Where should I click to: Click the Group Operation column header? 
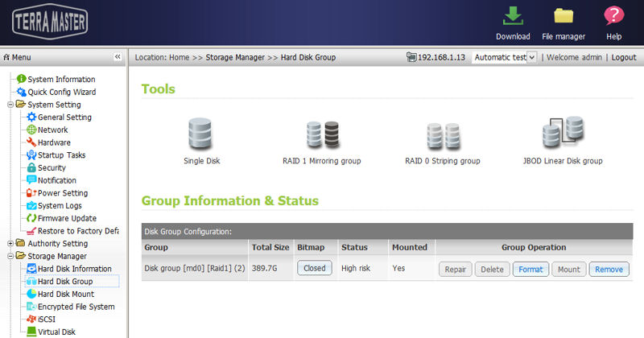(534, 247)
